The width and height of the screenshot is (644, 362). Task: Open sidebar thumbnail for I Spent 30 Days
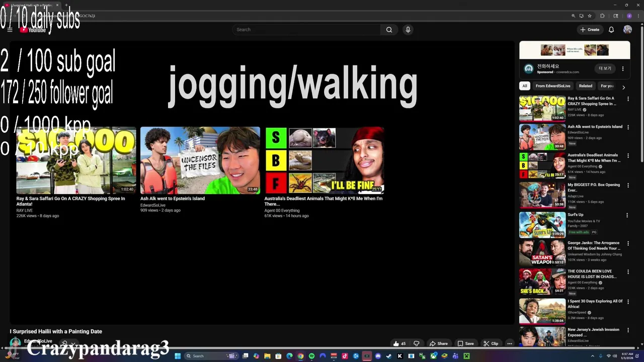pos(542,311)
